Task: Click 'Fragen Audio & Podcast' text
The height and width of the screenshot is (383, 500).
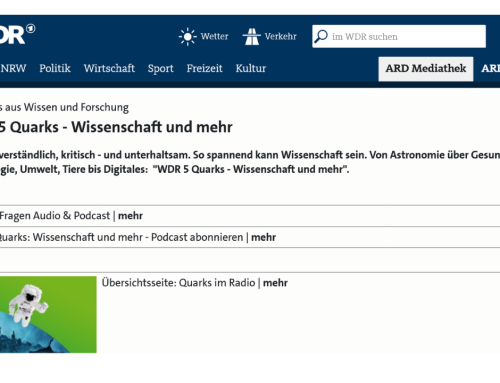Action: click(55, 216)
